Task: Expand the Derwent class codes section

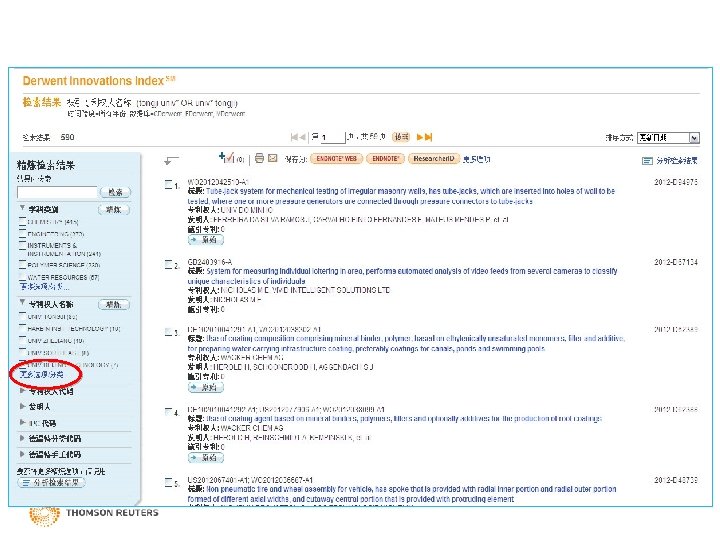Action: pyautogui.click(x=22, y=438)
